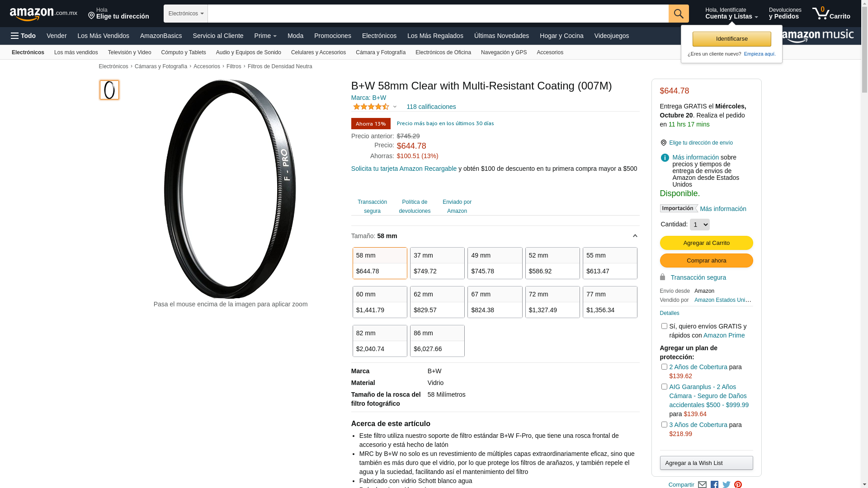The height and width of the screenshot is (488, 868).
Task: Open the Filtros breadcrumb category
Action: [234, 66]
